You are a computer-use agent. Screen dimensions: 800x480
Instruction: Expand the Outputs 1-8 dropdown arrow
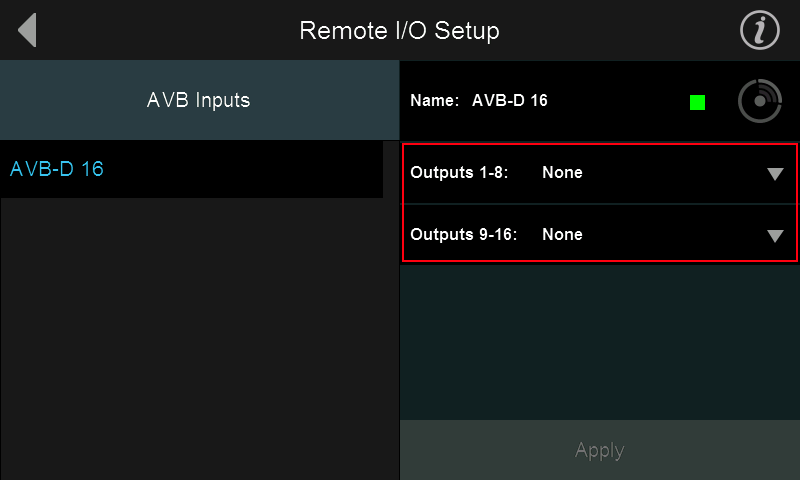click(775, 174)
